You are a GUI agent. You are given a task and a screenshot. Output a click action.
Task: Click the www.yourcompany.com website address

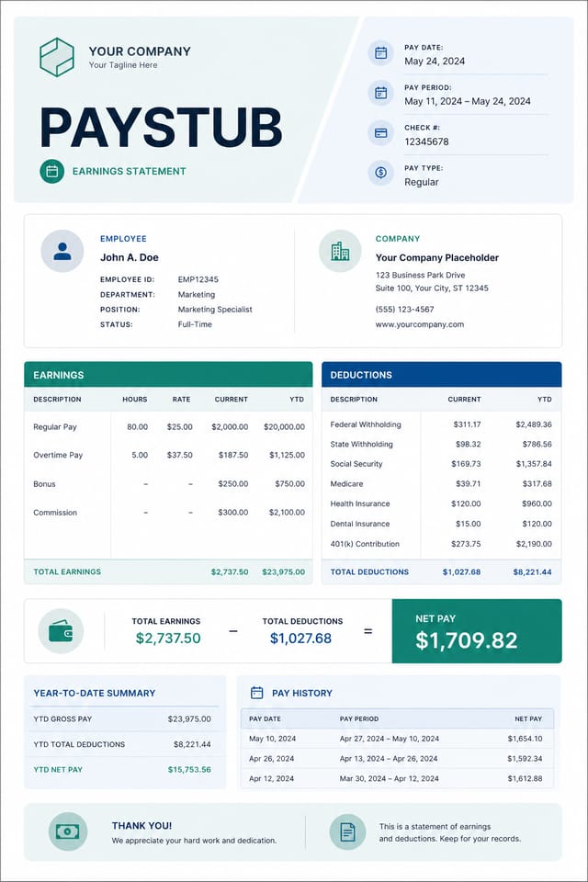click(420, 324)
